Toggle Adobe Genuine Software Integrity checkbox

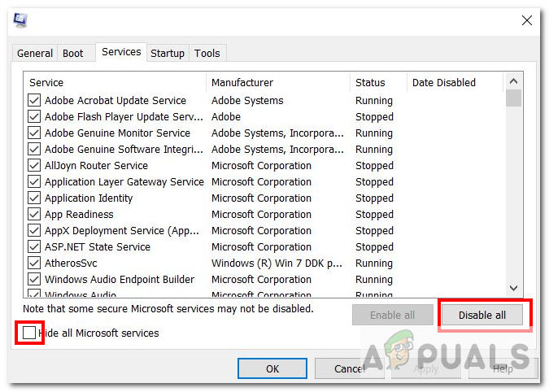[x=34, y=149]
